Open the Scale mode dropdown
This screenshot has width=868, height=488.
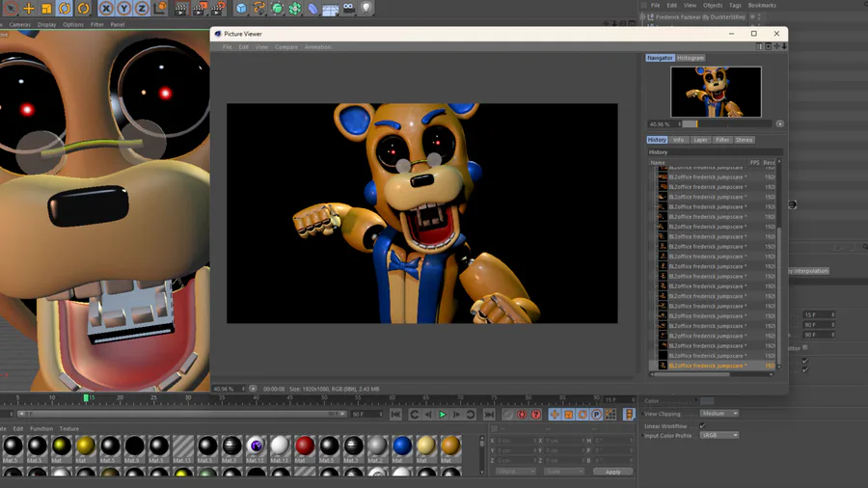pyautogui.click(x=563, y=472)
